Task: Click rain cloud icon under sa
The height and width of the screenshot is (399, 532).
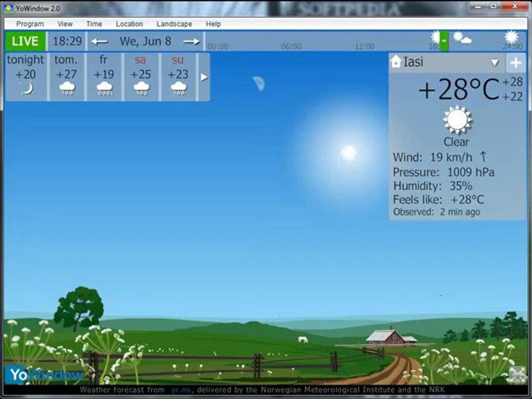Action: click(x=141, y=89)
